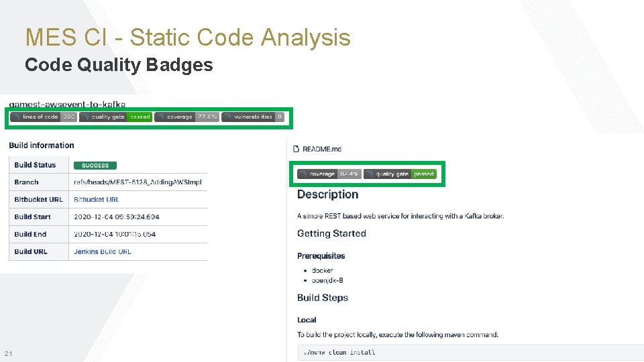Screen dimensions: 644x362
Task: Select the Build Steps heading
Action: point(323,298)
